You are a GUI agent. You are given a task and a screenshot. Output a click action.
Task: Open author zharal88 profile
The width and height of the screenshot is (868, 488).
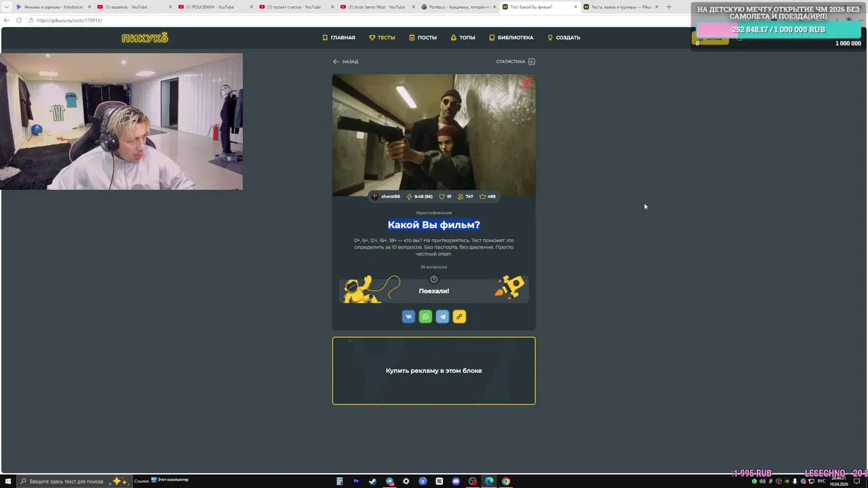pos(386,197)
